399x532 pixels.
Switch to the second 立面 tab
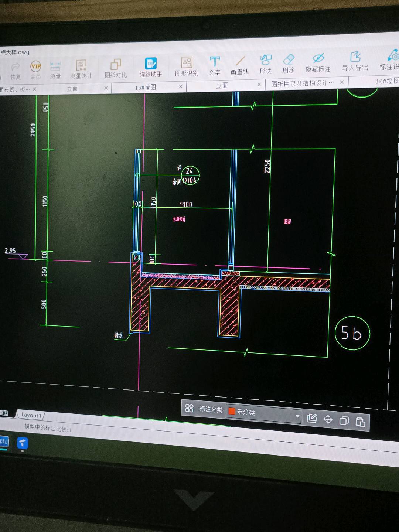coord(222,86)
